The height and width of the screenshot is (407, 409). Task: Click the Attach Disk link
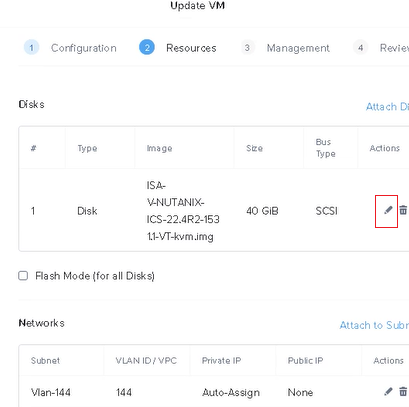387,107
